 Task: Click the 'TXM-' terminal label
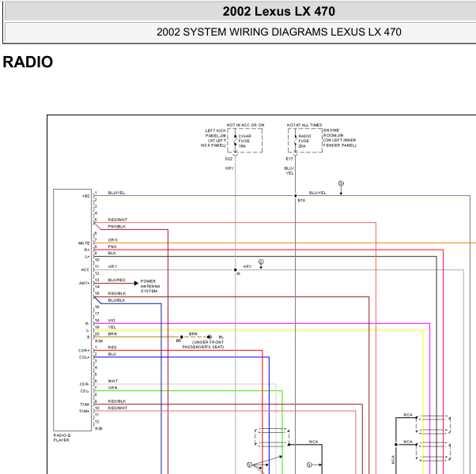[x=85, y=404]
